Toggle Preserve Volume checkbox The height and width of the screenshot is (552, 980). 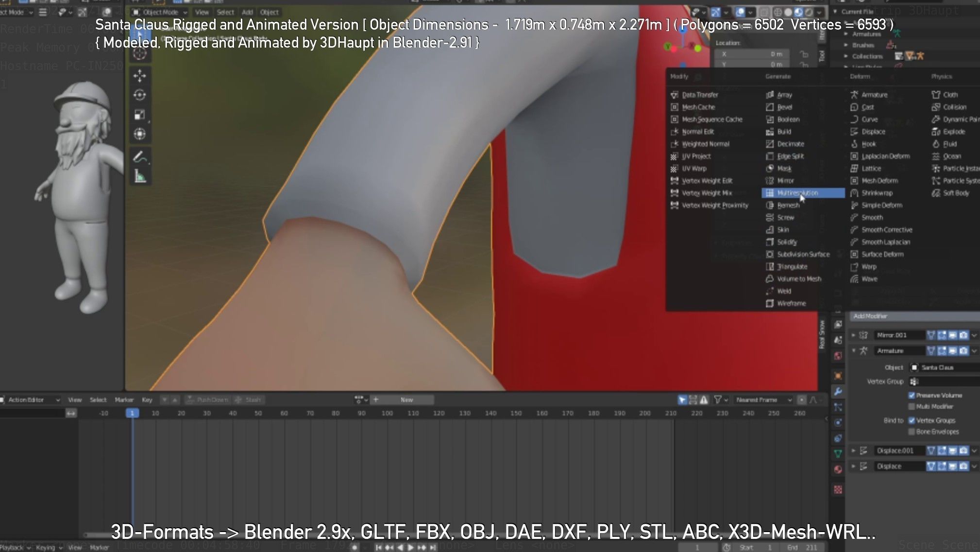click(912, 396)
